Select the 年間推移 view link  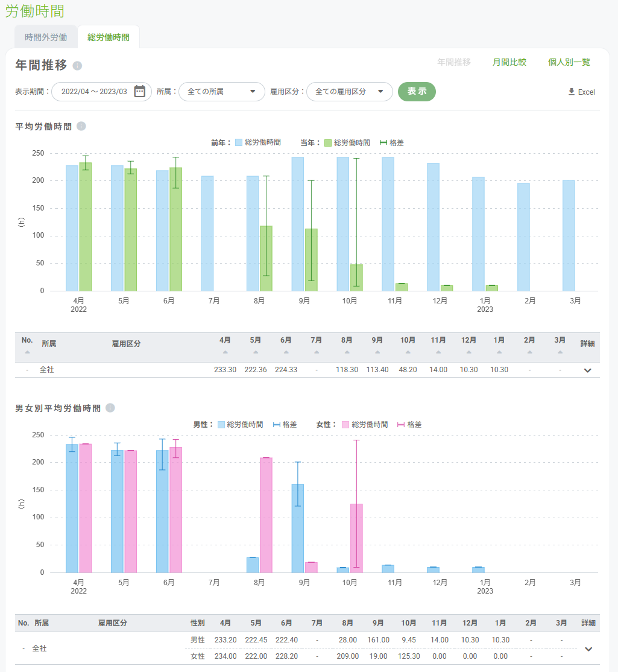(454, 62)
